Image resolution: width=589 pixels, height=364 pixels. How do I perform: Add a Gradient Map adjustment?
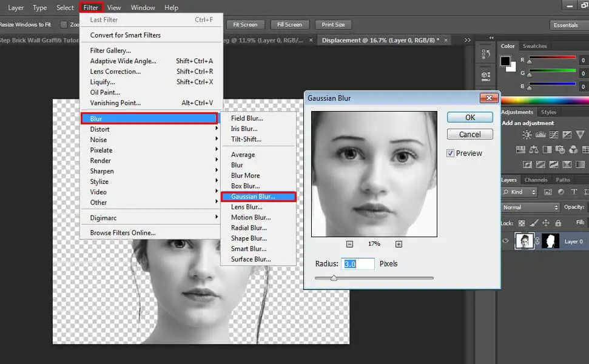[x=581, y=164]
